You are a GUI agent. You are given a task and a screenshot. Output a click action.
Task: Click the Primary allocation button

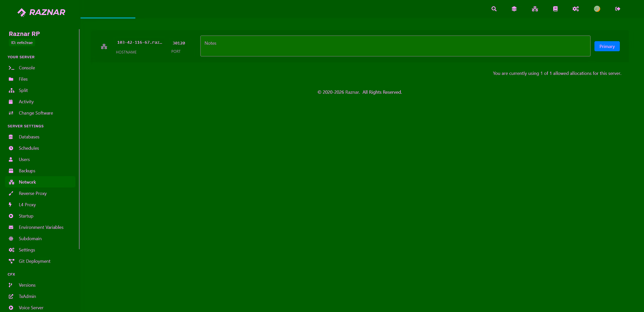tap(607, 46)
